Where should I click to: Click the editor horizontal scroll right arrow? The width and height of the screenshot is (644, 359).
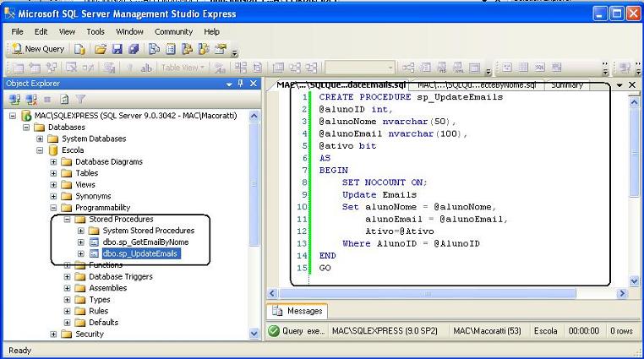click(x=622, y=293)
